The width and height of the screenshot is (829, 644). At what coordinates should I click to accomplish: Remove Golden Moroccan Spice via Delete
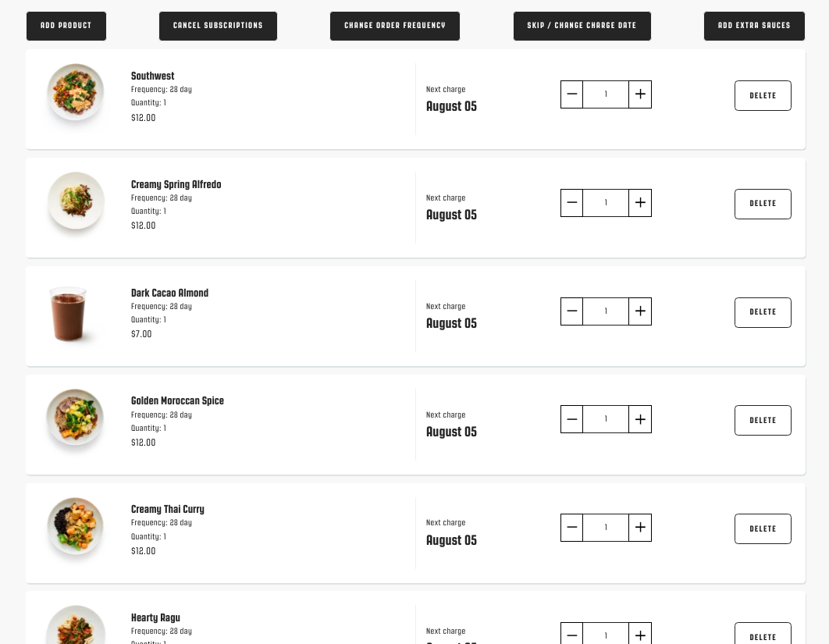tap(763, 420)
